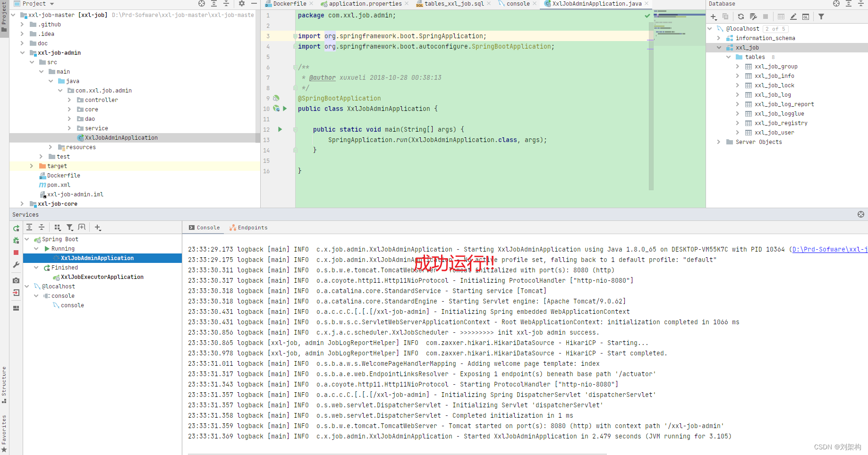Collapse the Spring Boot services node
868x455 pixels.
(x=27, y=239)
